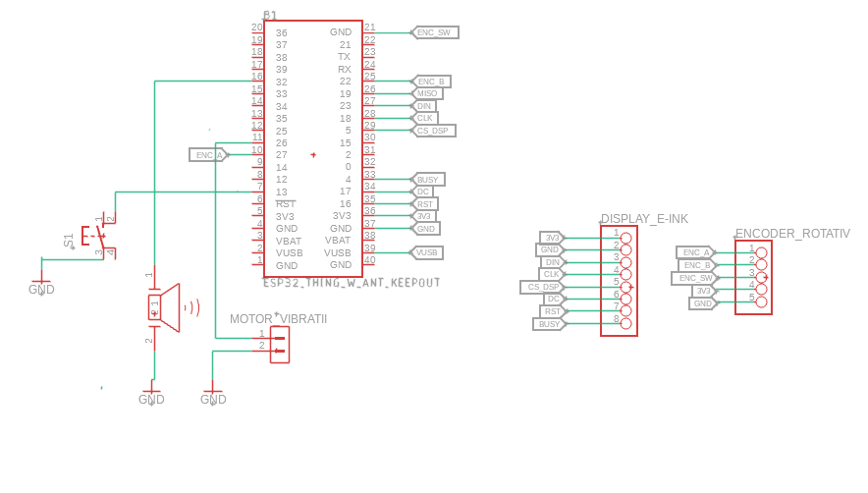Click pin 5 pad of ENCODER_ROTATIV connector
The width and height of the screenshot is (868, 493).
coord(761,302)
